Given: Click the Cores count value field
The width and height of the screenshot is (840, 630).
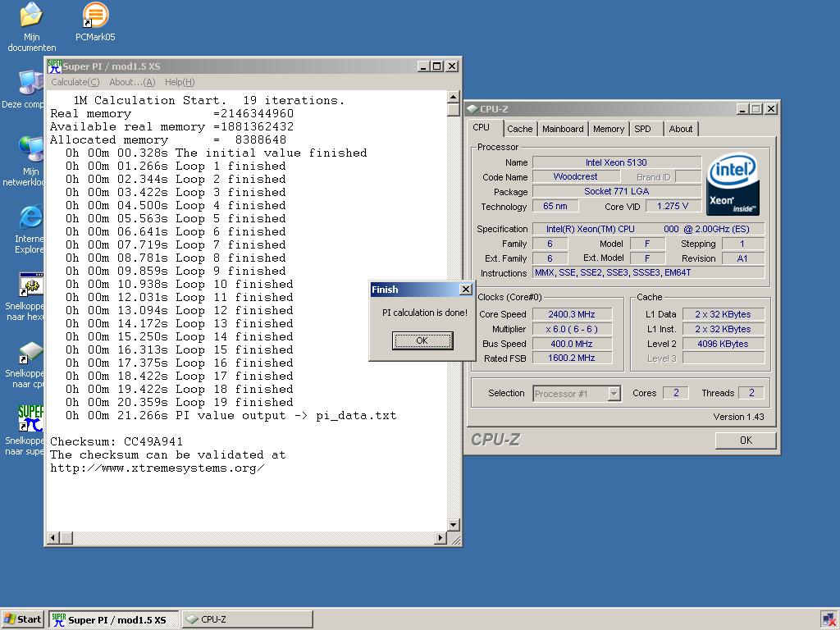Looking at the screenshot, I should (676, 393).
